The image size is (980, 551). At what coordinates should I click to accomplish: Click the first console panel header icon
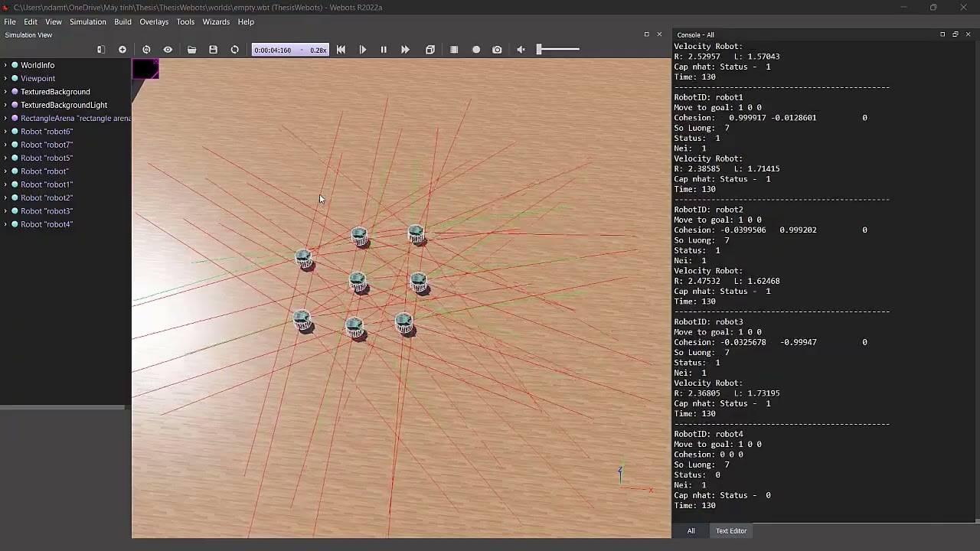pyautogui.click(x=942, y=34)
